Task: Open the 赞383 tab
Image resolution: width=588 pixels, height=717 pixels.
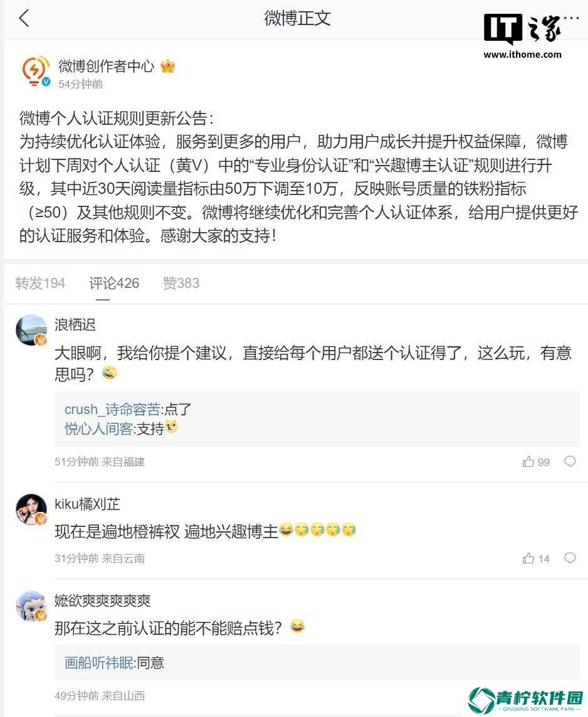Action: pos(181,283)
